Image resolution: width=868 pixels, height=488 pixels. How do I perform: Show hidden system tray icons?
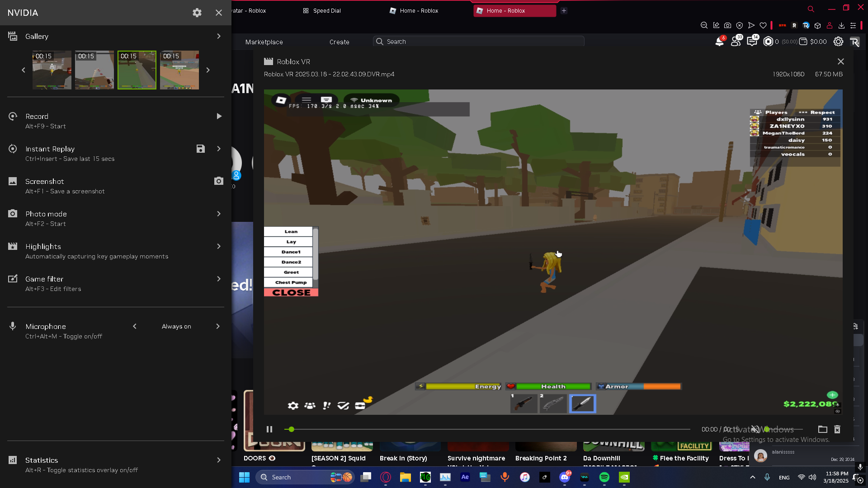pyautogui.click(x=753, y=477)
